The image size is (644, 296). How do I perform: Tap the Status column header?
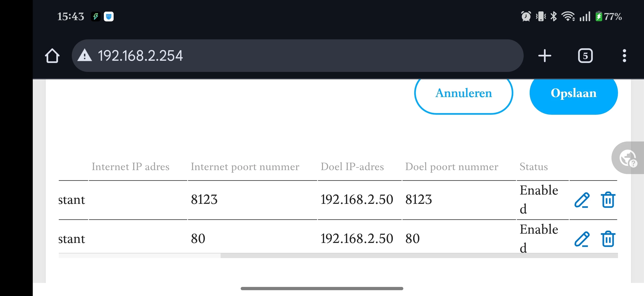533,167
